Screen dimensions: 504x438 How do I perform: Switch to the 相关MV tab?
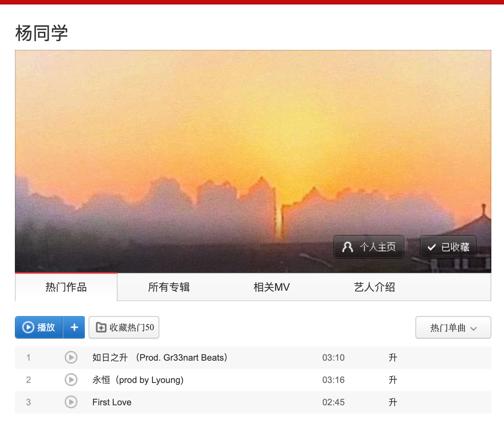[271, 287]
